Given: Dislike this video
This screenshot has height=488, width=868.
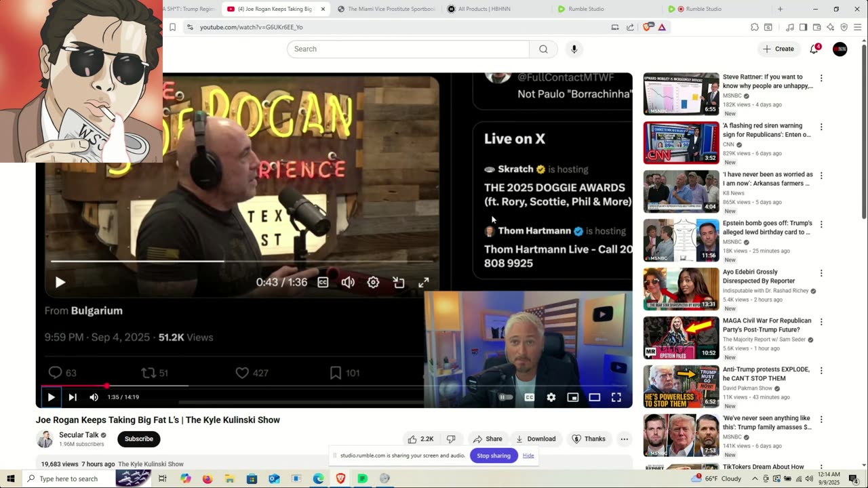Looking at the screenshot, I should click(x=451, y=439).
